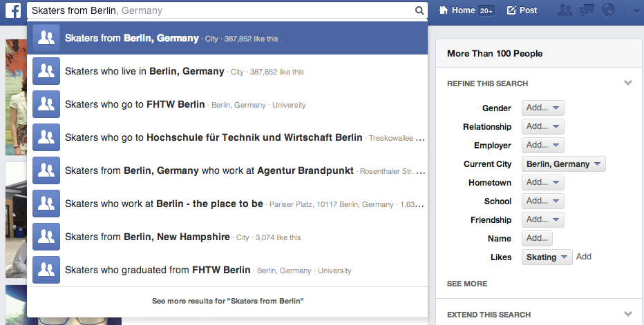
Task: Go to Home in top bar
Action: click(457, 10)
